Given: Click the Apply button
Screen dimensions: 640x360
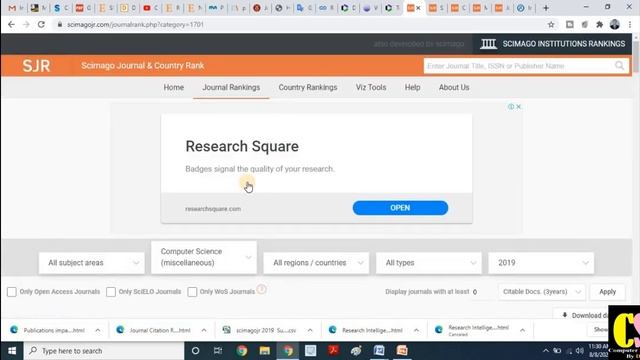Looking at the screenshot, I should pos(607,292).
